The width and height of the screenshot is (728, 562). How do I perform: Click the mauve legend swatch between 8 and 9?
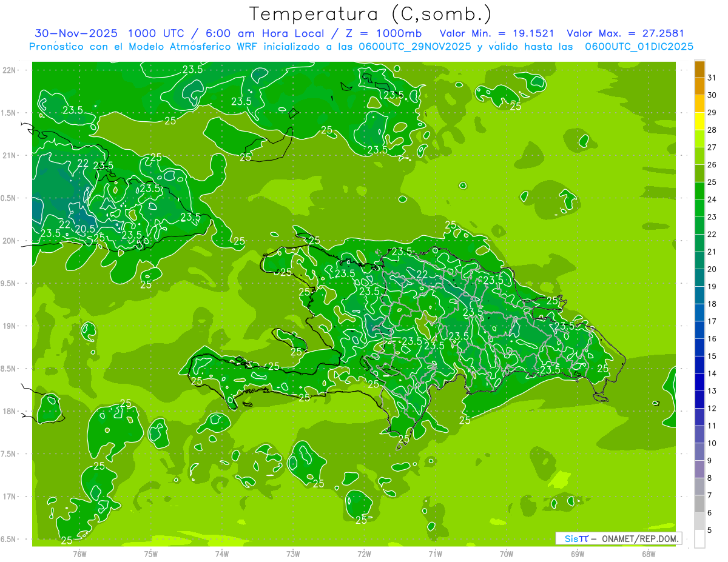click(x=699, y=469)
